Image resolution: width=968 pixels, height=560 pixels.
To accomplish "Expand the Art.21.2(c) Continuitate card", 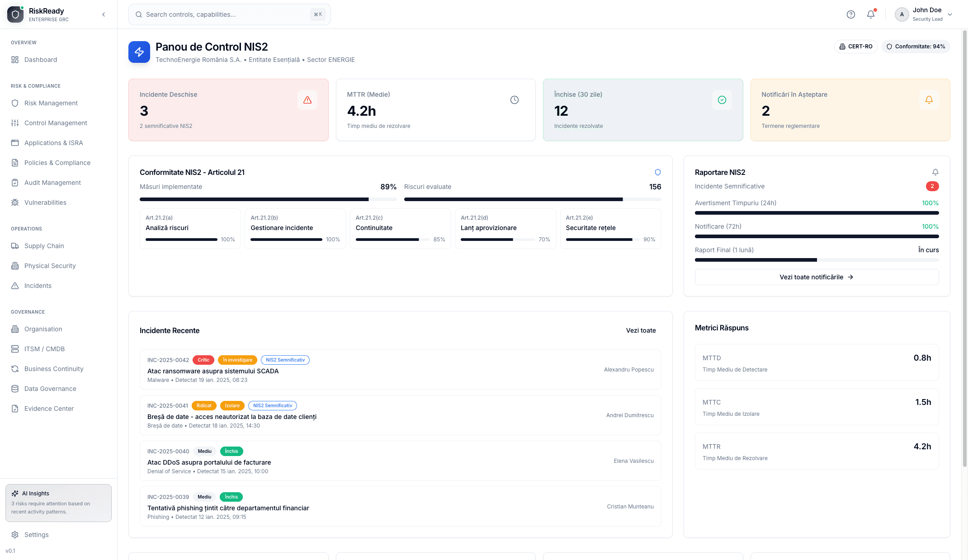I will pyautogui.click(x=400, y=228).
